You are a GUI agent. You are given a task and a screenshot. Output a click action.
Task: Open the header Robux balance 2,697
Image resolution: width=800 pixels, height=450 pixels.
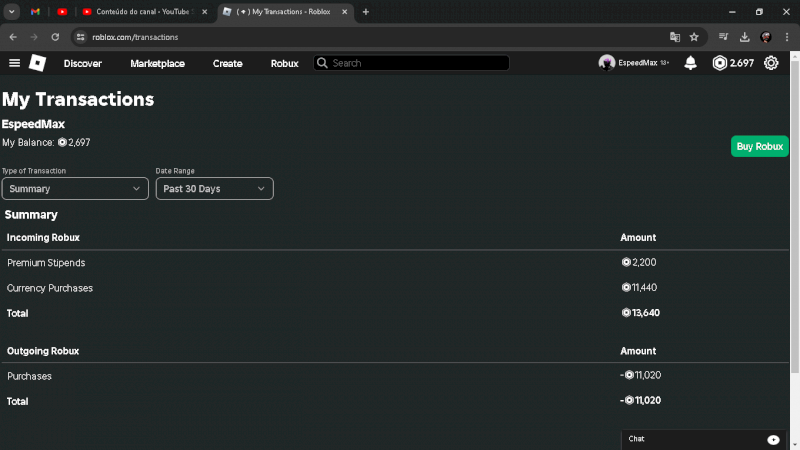tap(733, 63)
